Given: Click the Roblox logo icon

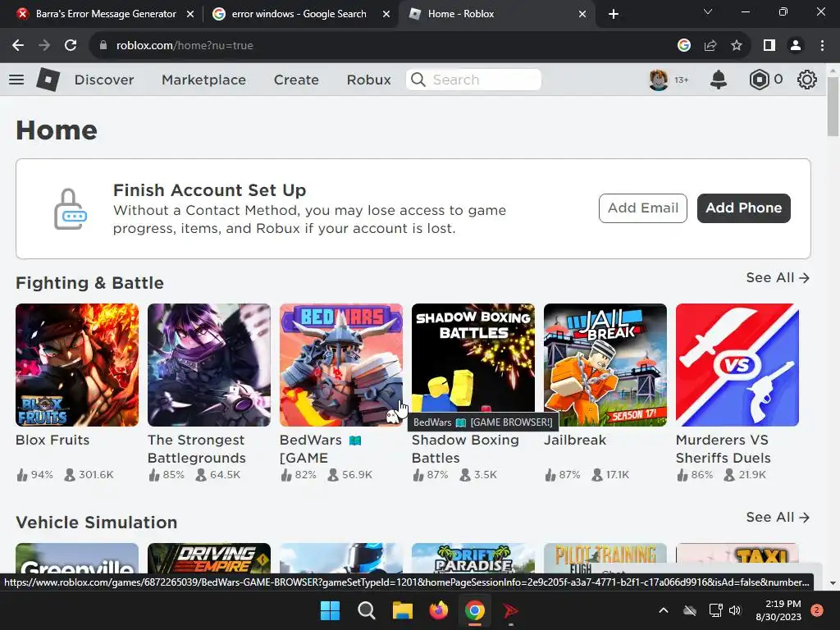Looking at the screenshot, I should point(48,80).
